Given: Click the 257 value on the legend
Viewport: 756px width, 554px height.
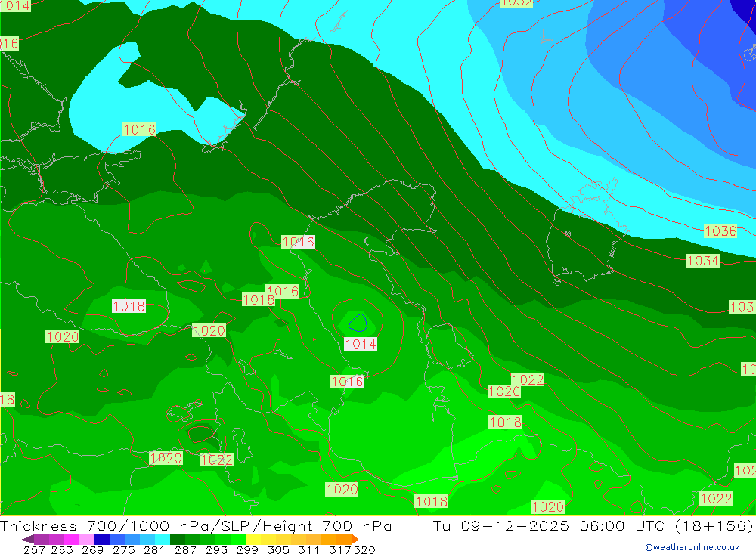Looking at the screenshot, I should pyautogui.click(x=34, y=549).
